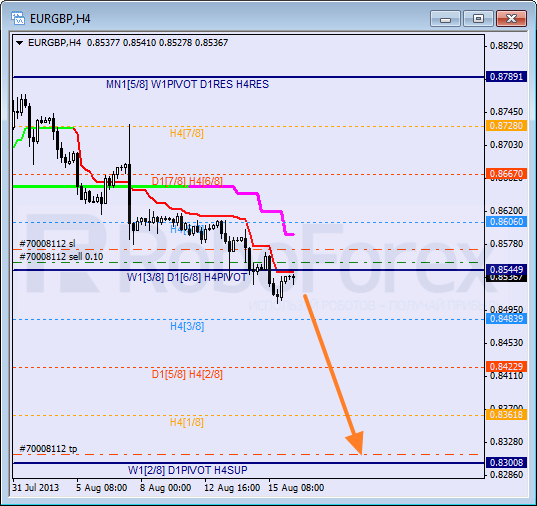Click the 8 Aug 00:00 time axis label

coord(165,488)
